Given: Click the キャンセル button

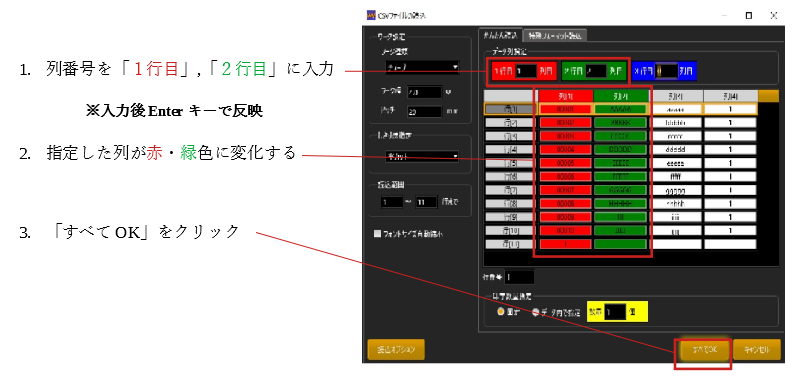Looking at the screenshot, I should (x=757, y=349).
